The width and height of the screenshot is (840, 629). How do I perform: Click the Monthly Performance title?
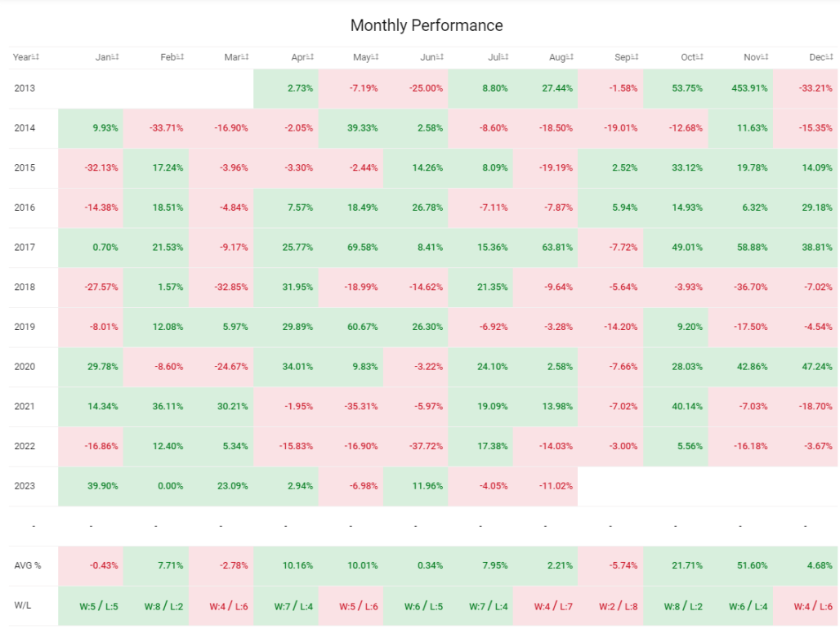pyautogui.click(x=427, y=25)
